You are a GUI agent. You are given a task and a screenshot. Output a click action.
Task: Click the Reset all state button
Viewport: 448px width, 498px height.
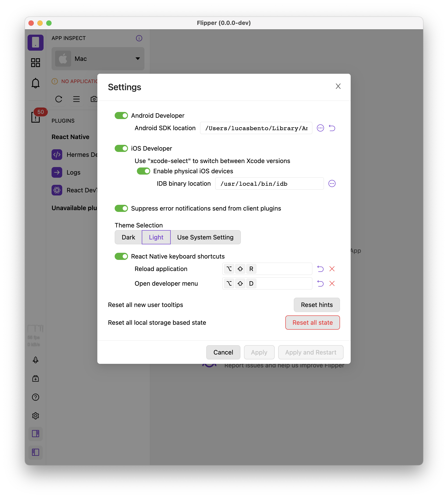click(312, 323)
